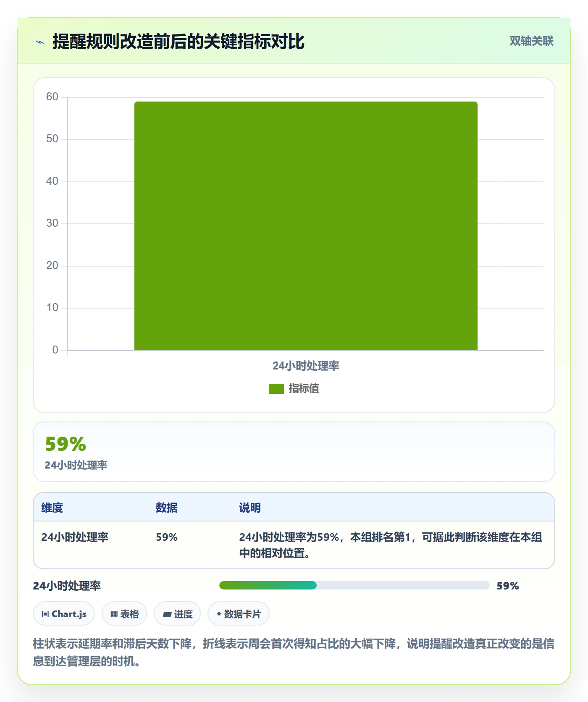Select the 进度 chip
588x702 pixels.
point(177,614)
